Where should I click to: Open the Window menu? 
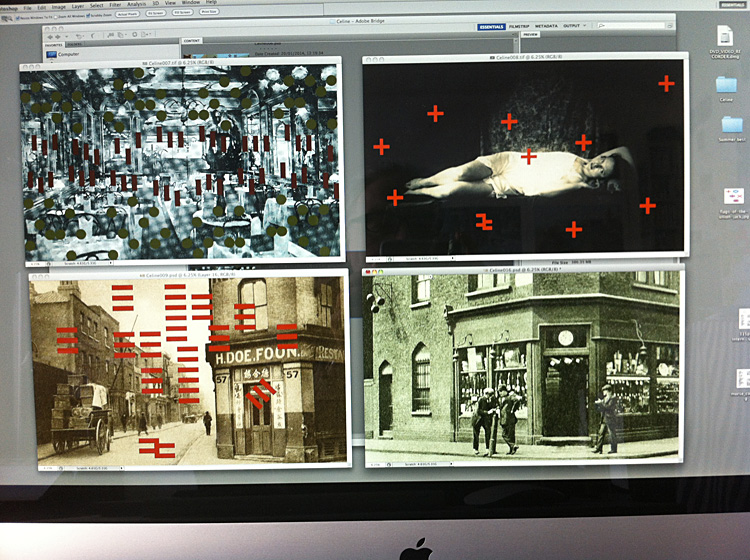[x=191, y=2]
